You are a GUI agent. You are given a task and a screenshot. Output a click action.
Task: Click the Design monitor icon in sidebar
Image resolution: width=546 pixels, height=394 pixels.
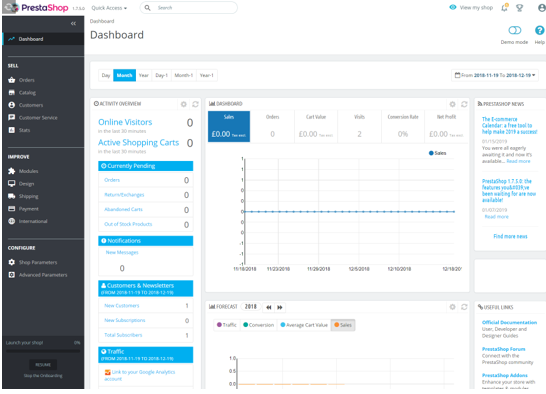(11, 184)
